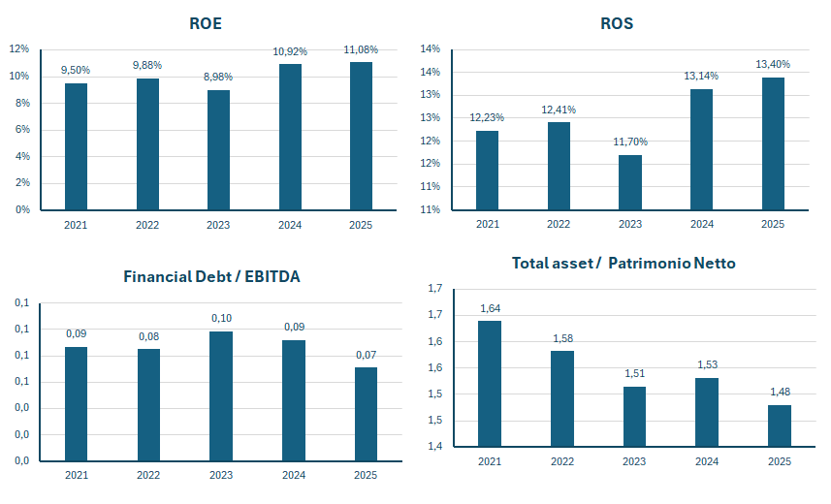Image resolution: width=831 pixels, height=504 pixels.
Task: Click the 12,23% data label
Action: click(487, 117)
